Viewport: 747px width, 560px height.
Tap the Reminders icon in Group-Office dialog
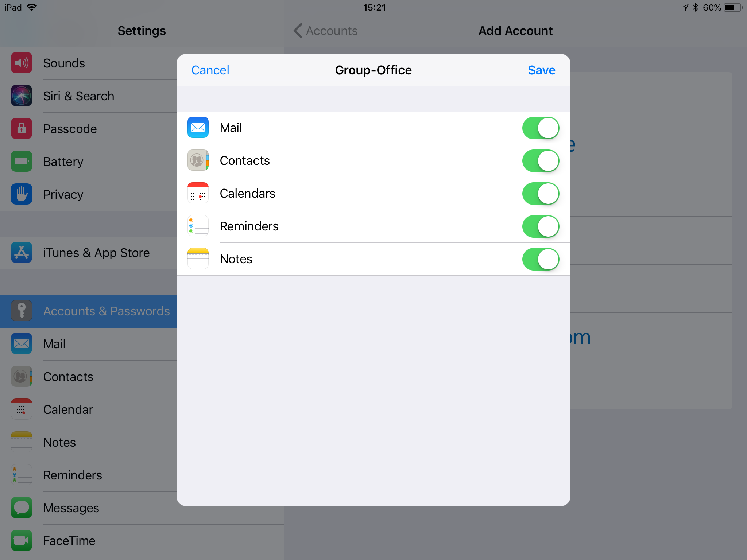pos(198,226)
